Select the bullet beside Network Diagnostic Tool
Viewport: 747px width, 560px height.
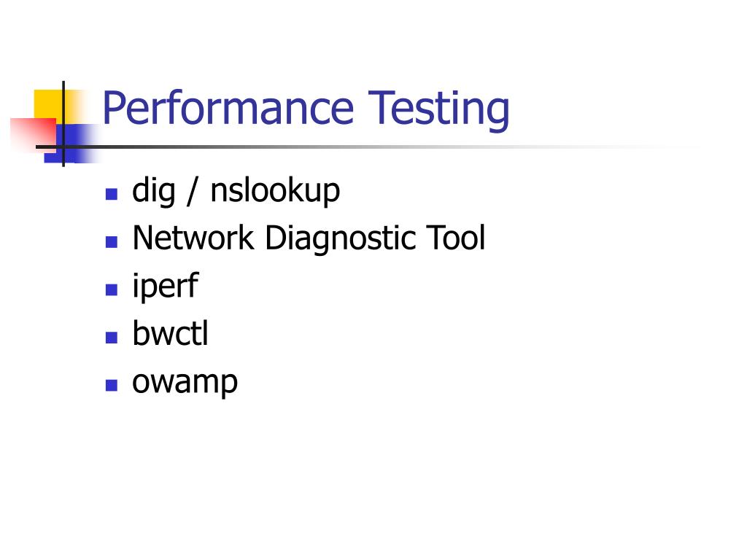[112, 242]
